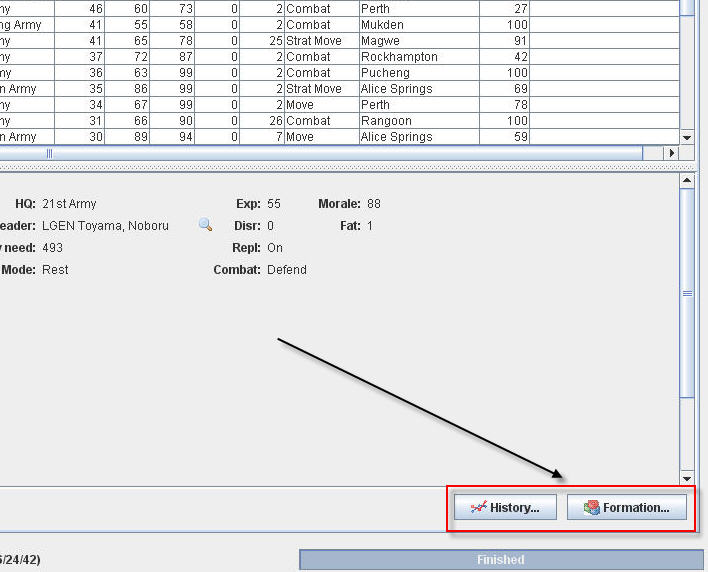Select the Rangoon location cell

[x=419, y=121]
